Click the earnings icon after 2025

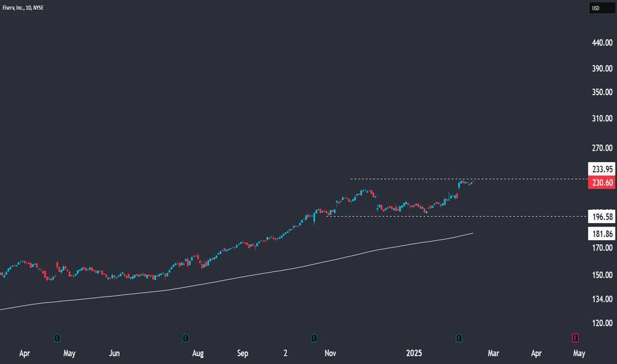click(459, 338)
